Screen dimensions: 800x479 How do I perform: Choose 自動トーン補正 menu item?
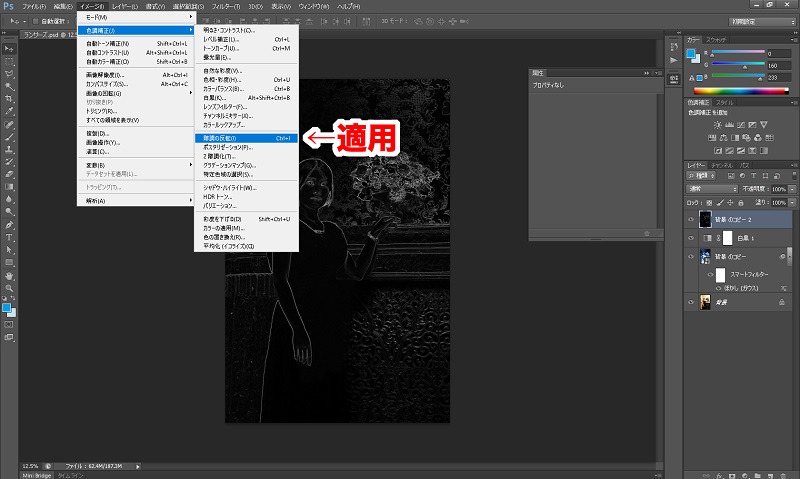136,44
